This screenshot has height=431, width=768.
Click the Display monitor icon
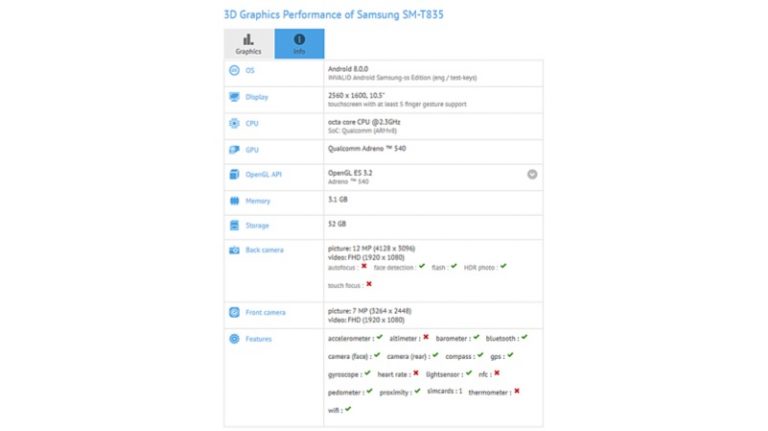[234, 97]
